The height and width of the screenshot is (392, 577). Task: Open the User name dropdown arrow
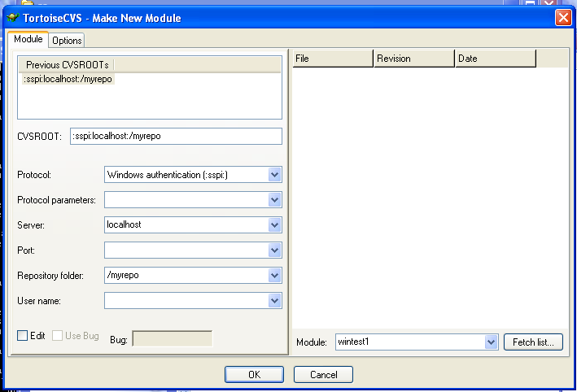click(274, 301)
